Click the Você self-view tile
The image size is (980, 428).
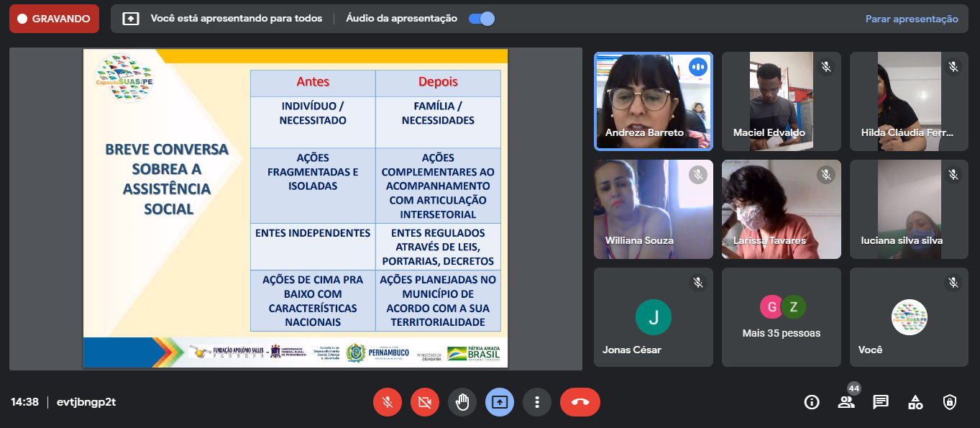click(x=910, y=317)
